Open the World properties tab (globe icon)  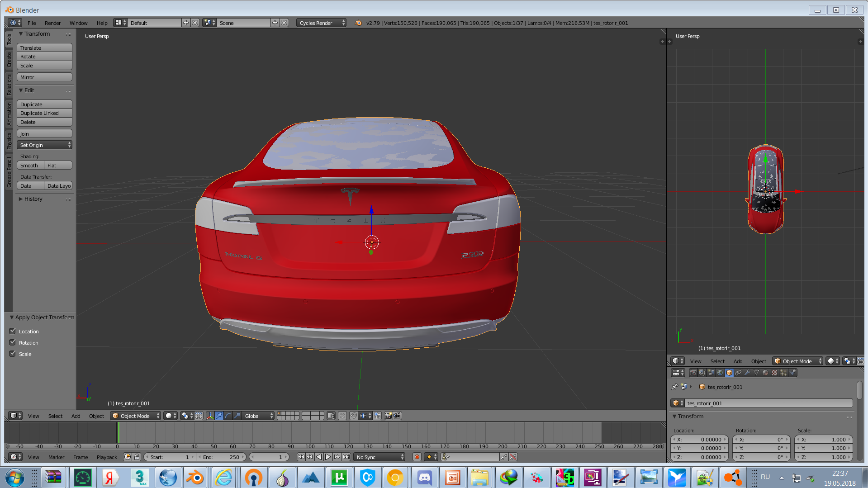[720, 373]
